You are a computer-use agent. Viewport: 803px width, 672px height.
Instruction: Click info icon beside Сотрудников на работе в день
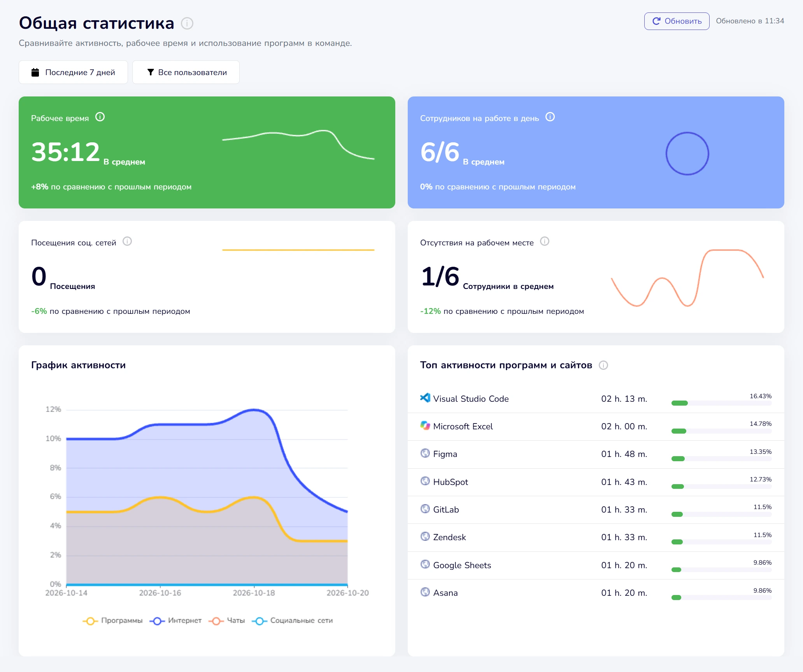(550, 117)
